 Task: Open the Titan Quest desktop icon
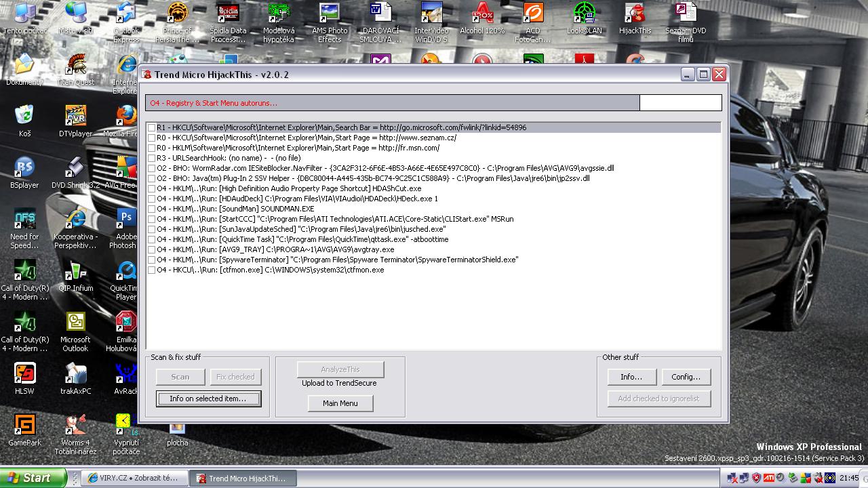pyautogui.click(x=75, y=66)
